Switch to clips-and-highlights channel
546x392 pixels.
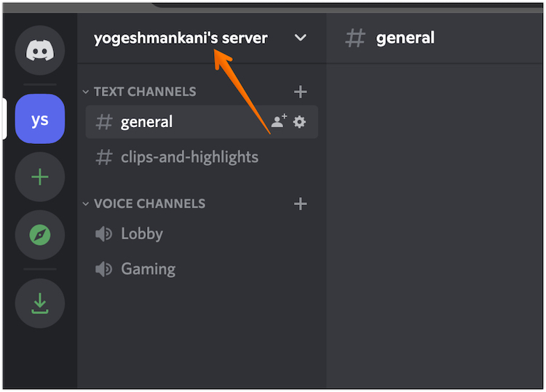tap(202, 157)
